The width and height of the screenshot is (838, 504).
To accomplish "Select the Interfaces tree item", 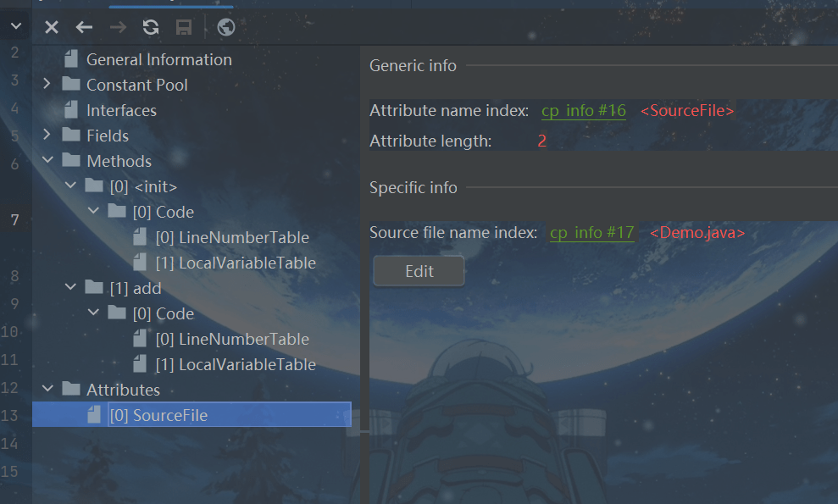I will [121, 110].
